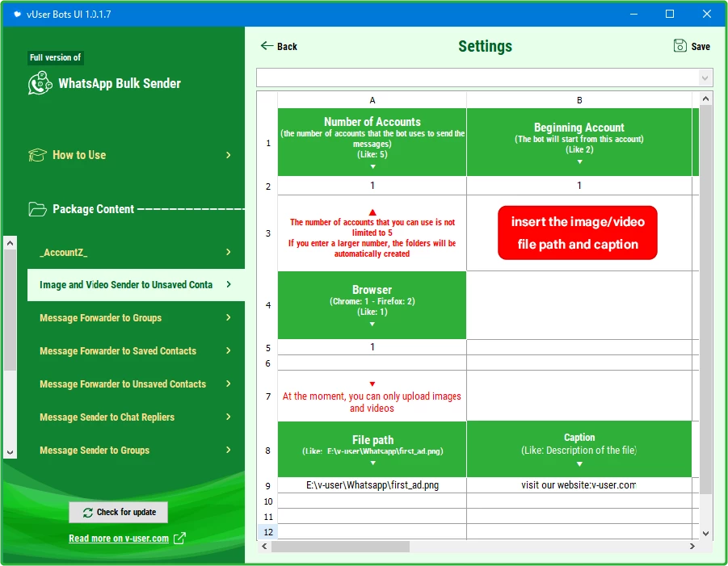Open the How to Use menu item

130,155
